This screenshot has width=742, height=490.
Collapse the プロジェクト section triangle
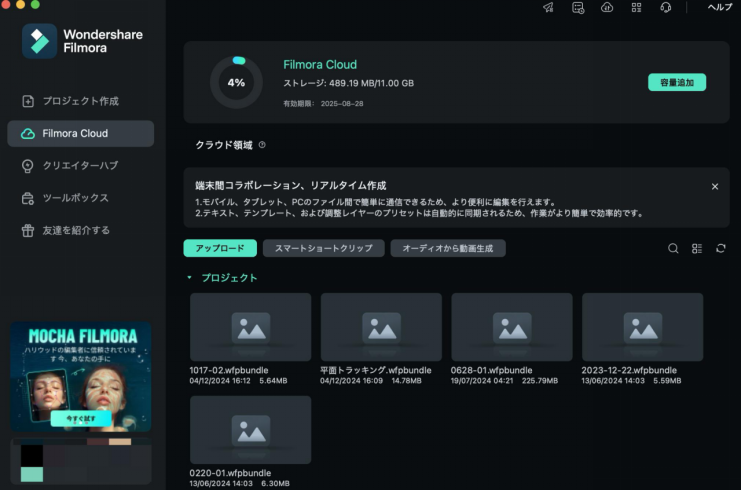[x=189, y=277]
